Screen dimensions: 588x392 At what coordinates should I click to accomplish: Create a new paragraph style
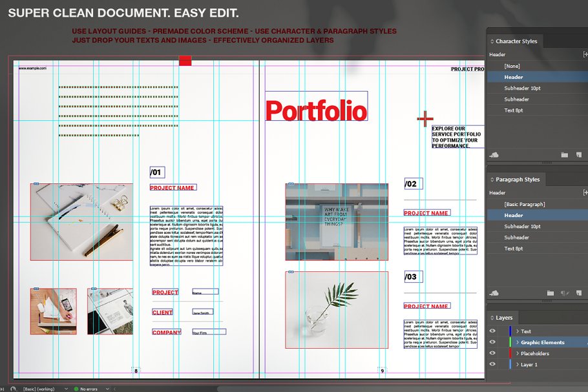[578, 293]
